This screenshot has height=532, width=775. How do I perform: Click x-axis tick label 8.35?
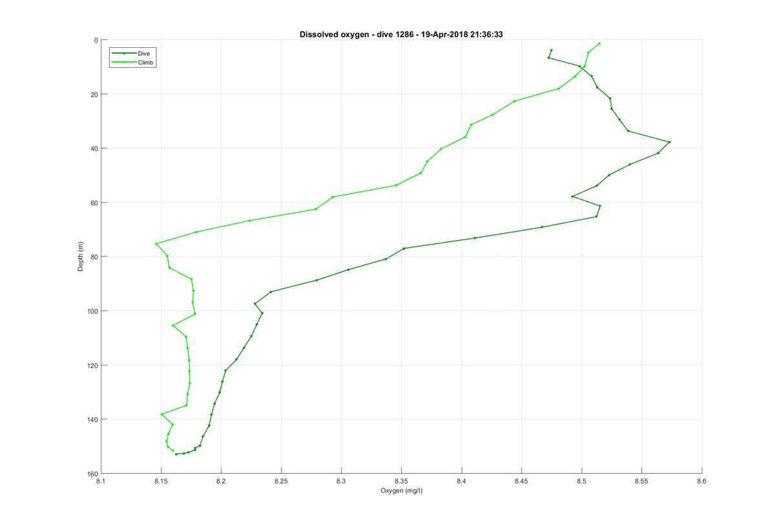click(x=401, y=481)
